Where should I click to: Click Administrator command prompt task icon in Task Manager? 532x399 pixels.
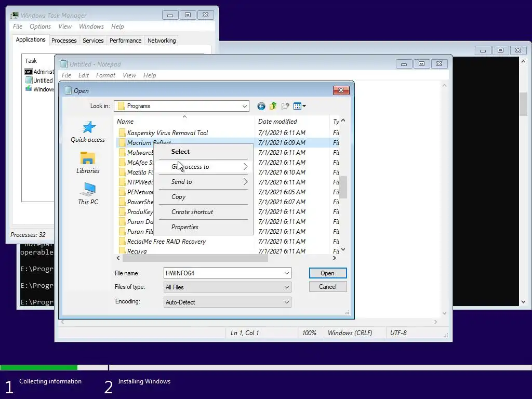(29, 72)
